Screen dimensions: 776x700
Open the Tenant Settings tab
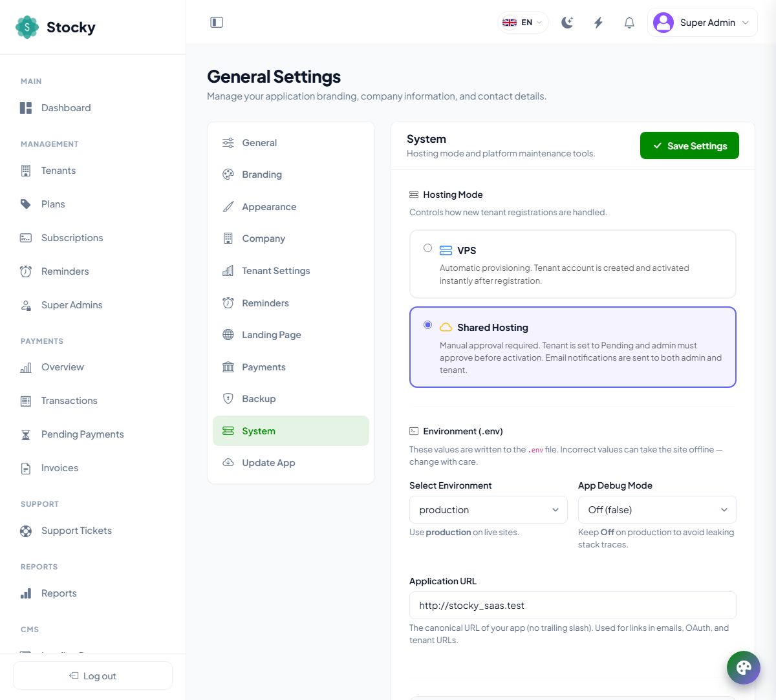[x=291, y=271]
